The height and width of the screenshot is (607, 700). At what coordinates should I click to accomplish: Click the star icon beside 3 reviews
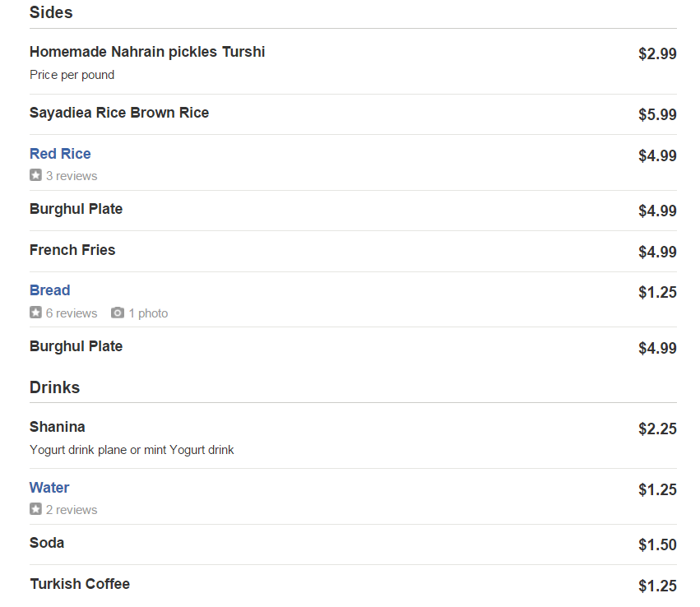point(35,175)
